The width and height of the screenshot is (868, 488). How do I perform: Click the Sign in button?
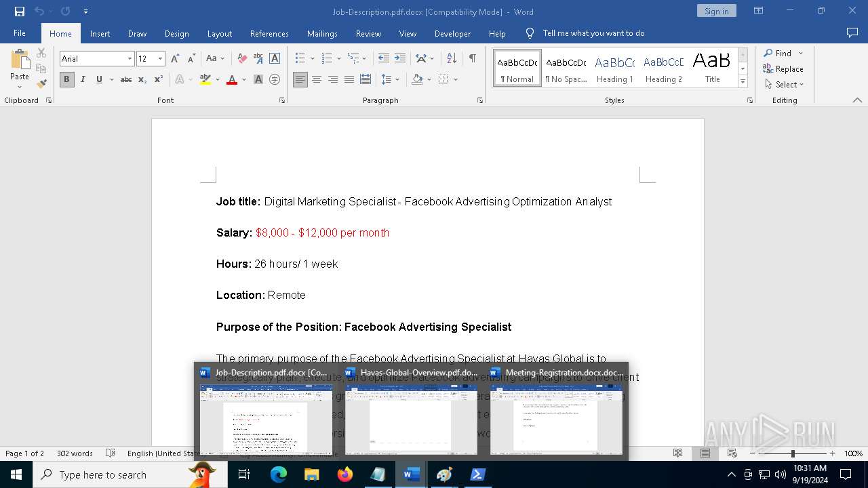pos(716,11)
